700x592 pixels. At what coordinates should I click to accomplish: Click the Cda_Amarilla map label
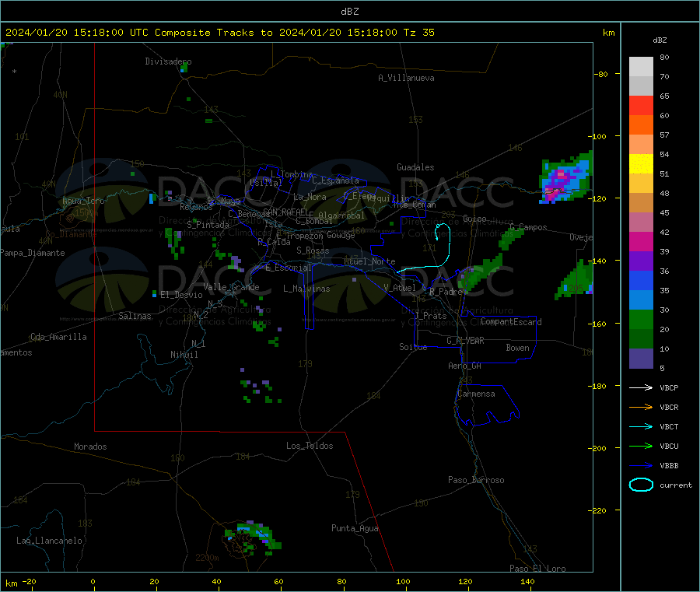click(x=58, y=337)
